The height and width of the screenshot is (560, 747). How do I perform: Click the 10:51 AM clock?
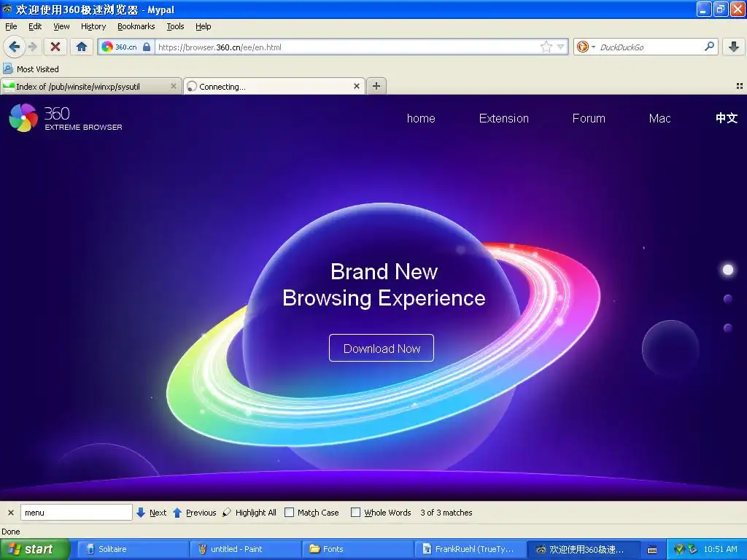tap(720, 549)
